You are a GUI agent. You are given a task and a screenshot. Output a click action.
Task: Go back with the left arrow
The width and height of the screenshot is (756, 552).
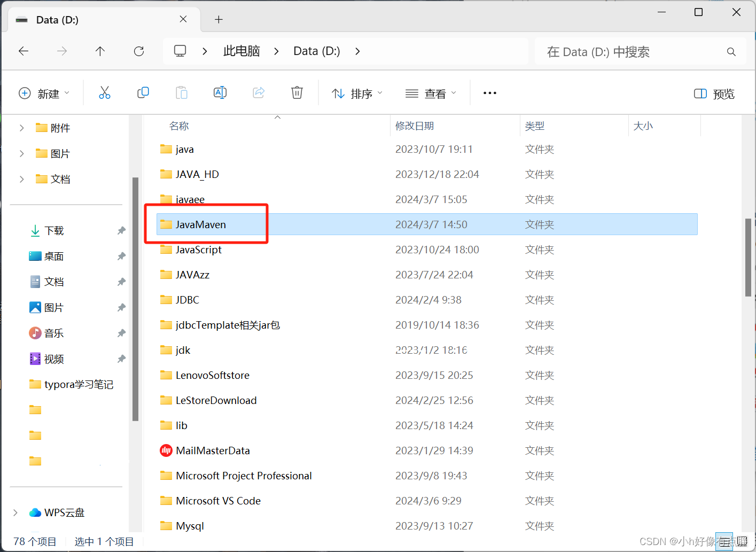(x=24, y=51)
